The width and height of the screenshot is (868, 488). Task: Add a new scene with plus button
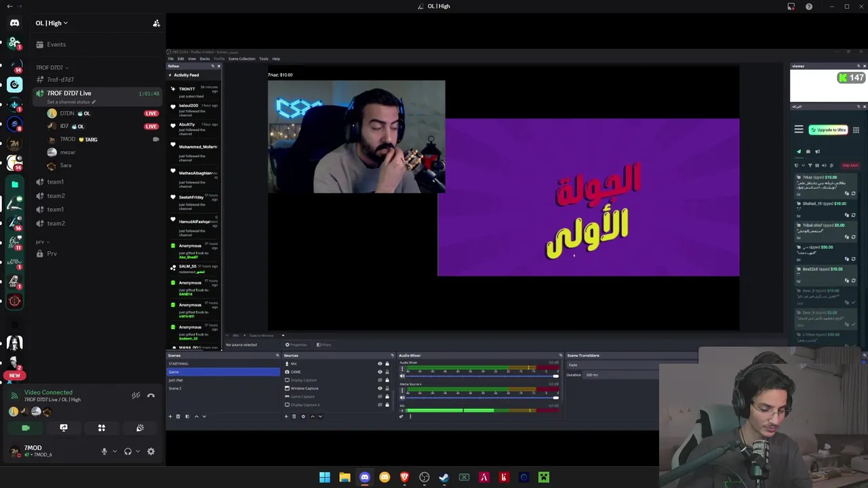170,416
